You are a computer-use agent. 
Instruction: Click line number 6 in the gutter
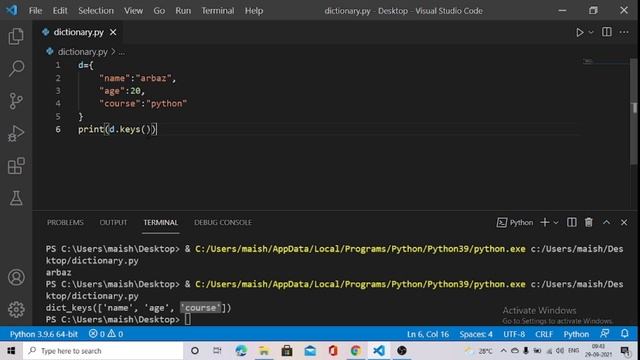click(x=58, y=129)
